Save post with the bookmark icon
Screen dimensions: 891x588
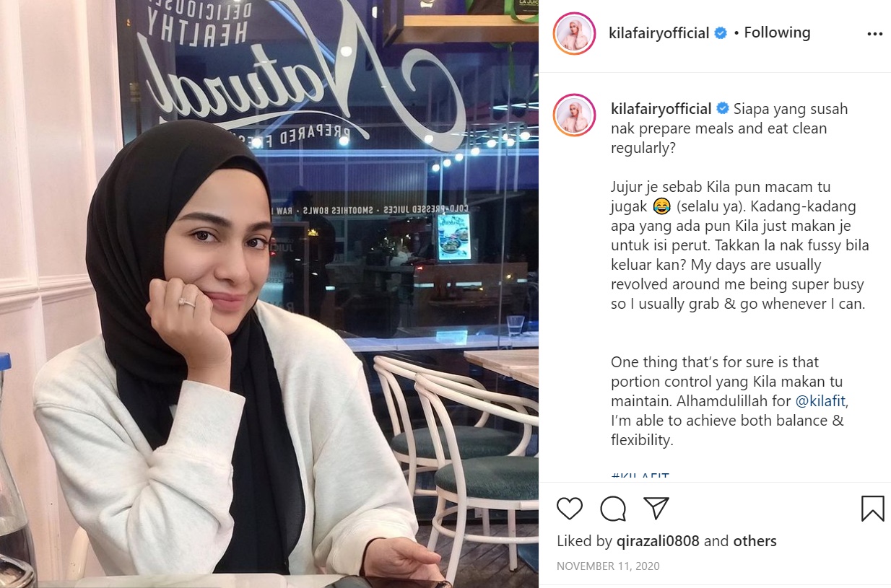click(872, 509)
